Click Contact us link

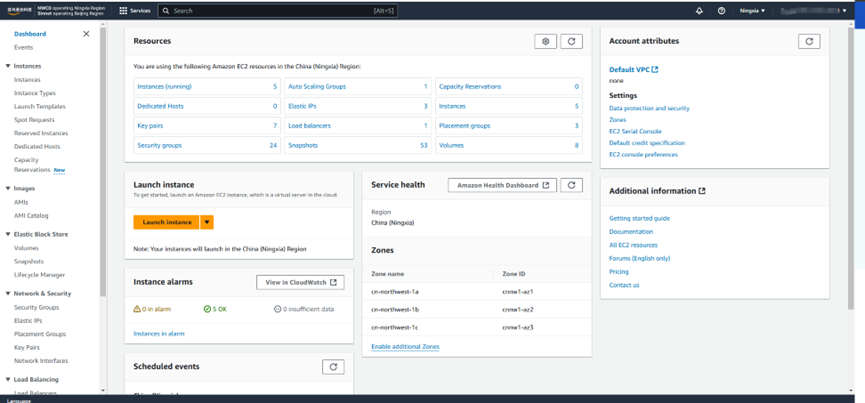pos(624,285)
